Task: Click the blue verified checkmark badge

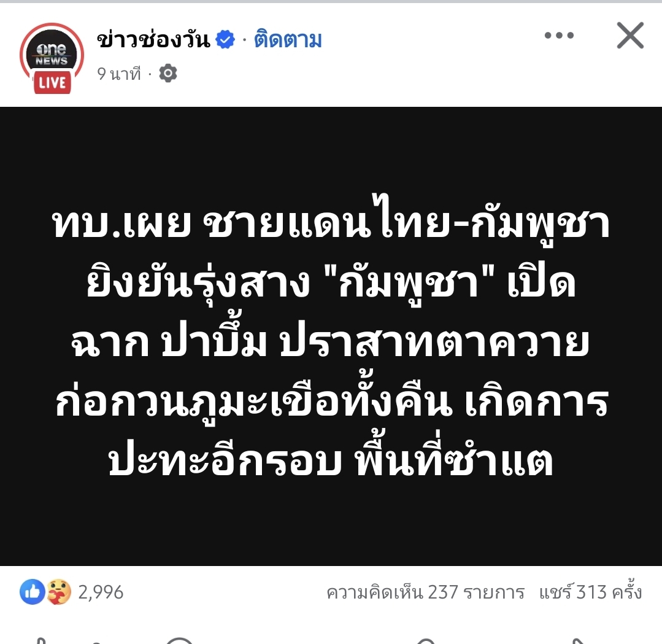Action: point(225,39)
